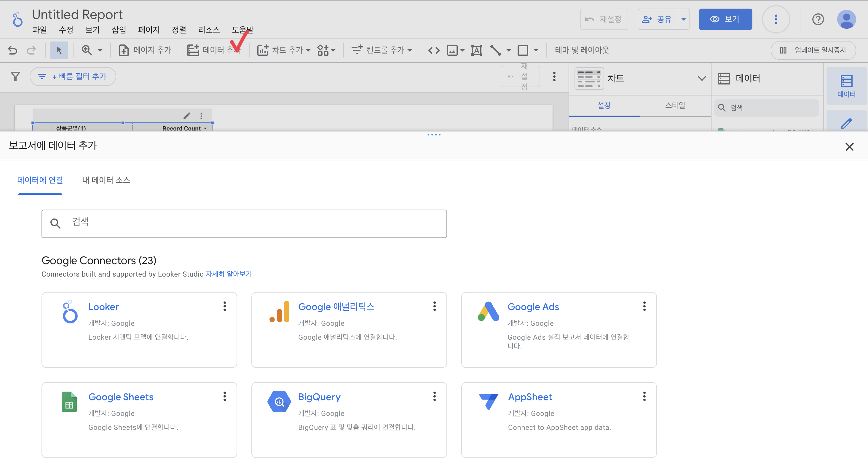The width and height of the screenshot is (868, 466).
Task: Click the blue 보기 button
Action: 725,19
